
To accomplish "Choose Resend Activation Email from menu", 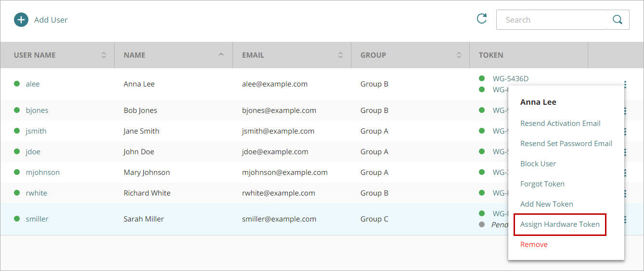I will click(x=560, y=123).
